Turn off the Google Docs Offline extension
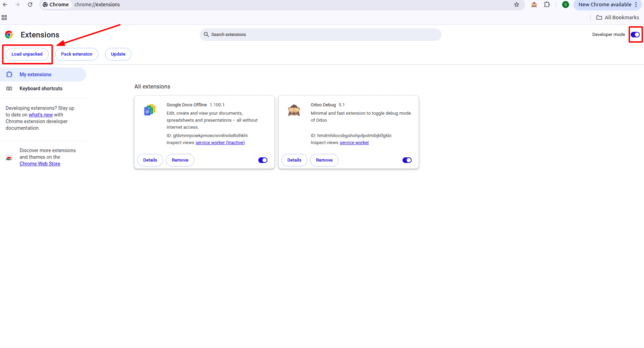The width and height of the screenshot is (644, 348). pyautogui.click(x=262, y=160)
